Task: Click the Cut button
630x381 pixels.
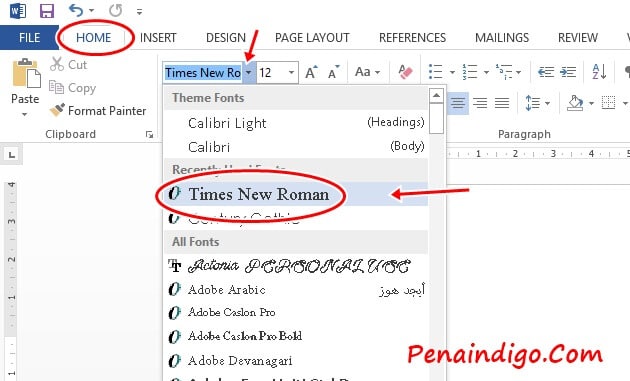Action: pos(68,64)
